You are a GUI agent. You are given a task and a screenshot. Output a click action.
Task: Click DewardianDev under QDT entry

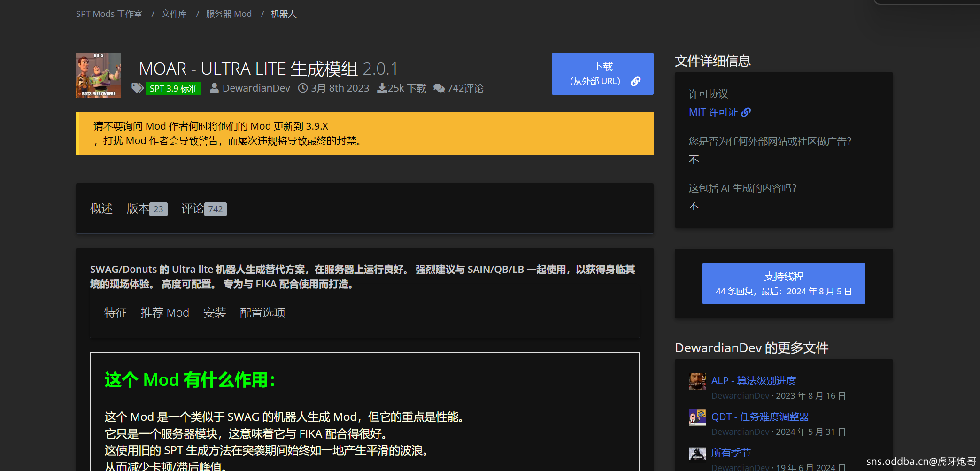741,432
